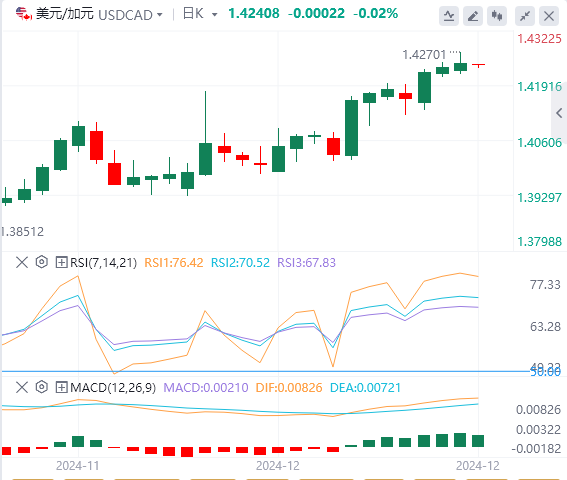The height and width of the screenshot is (480, 567).
Task: Click the shrink chart arrows icon
Action: click(525, 16)
